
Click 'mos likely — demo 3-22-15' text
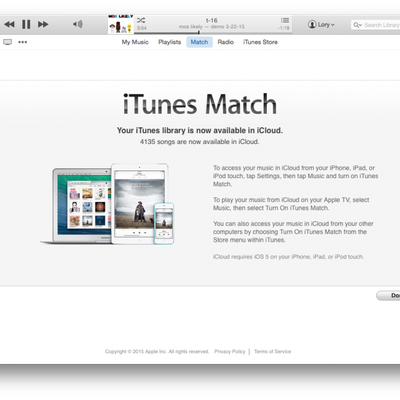[212, 27]
